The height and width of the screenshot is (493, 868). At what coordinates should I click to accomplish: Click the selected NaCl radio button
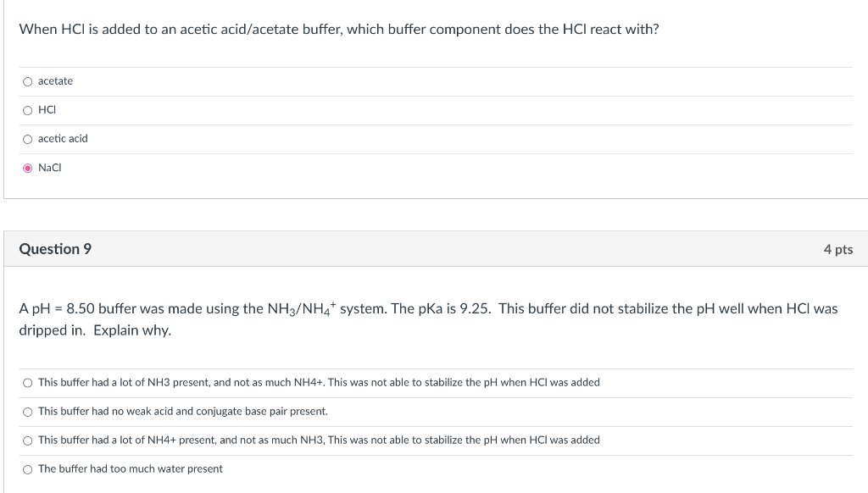[28, 168]
